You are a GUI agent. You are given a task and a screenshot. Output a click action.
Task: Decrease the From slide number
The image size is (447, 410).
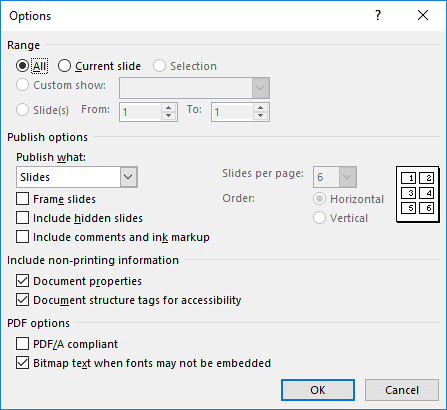tap(169, 116)
